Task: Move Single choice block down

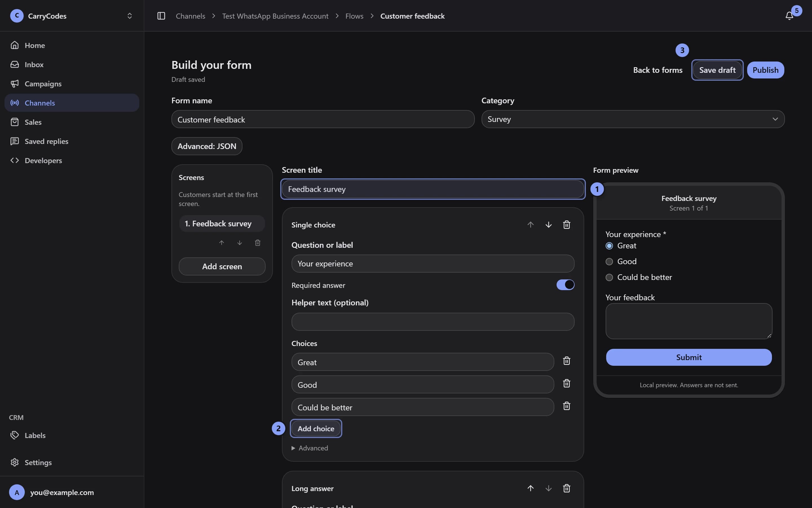Action: [548, 225]
